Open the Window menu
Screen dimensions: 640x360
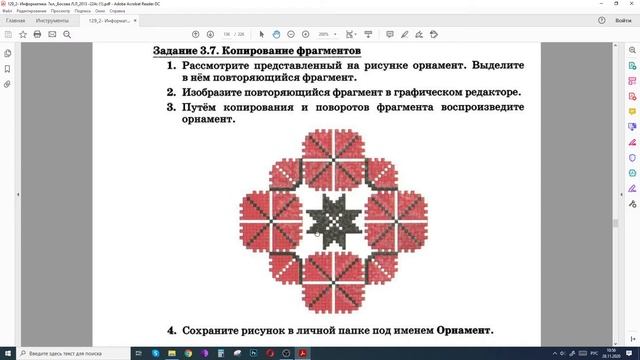[100, 11]
